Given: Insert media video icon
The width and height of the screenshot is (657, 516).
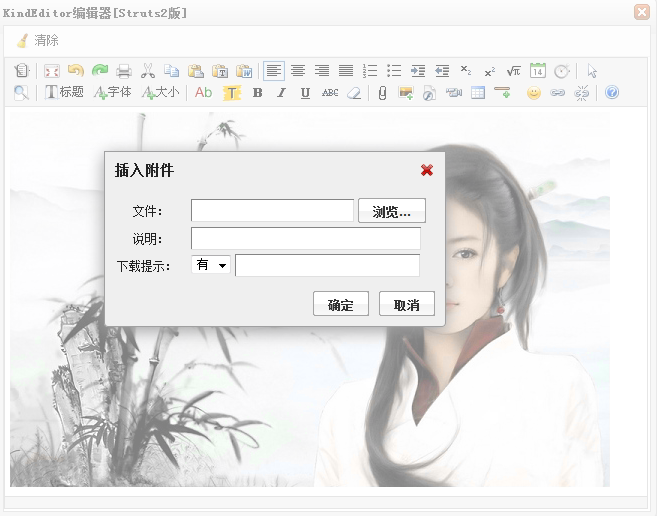Looking at the screenshot, I should 453,92.
